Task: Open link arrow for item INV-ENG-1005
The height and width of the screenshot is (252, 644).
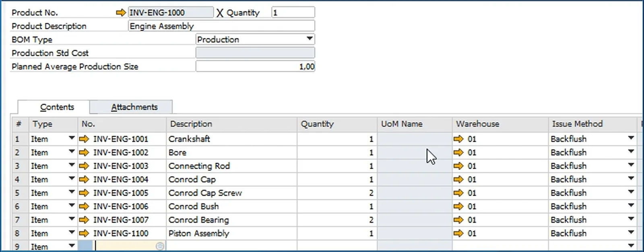Action: coord(84,193)
